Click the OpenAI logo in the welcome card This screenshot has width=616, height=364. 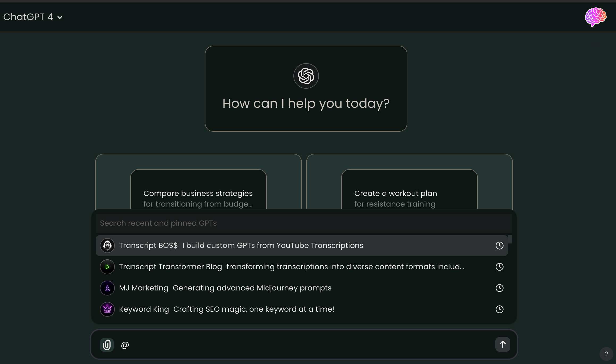pos(306,76)
